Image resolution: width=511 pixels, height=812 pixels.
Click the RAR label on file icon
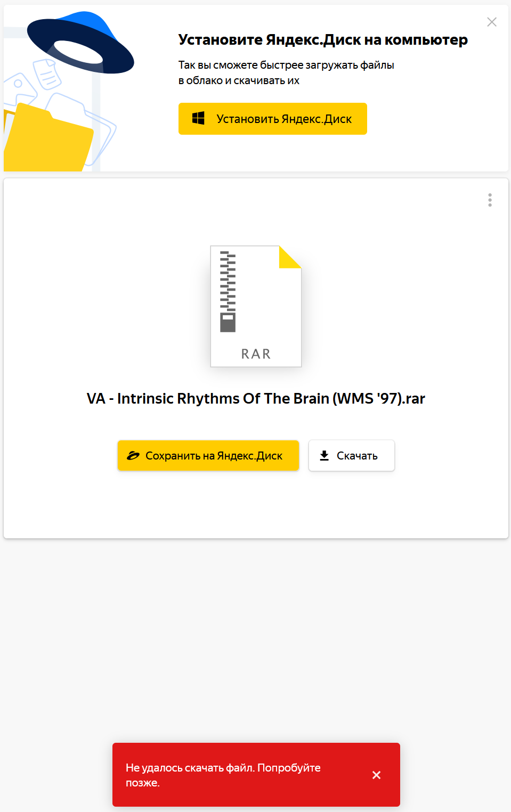pos(256,354)
